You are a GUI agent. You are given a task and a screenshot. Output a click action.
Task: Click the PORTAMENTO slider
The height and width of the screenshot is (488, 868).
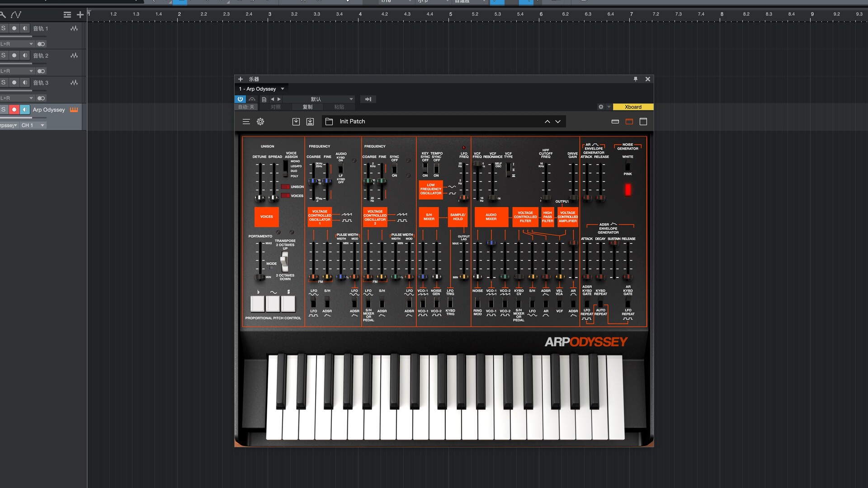[260, 277]
